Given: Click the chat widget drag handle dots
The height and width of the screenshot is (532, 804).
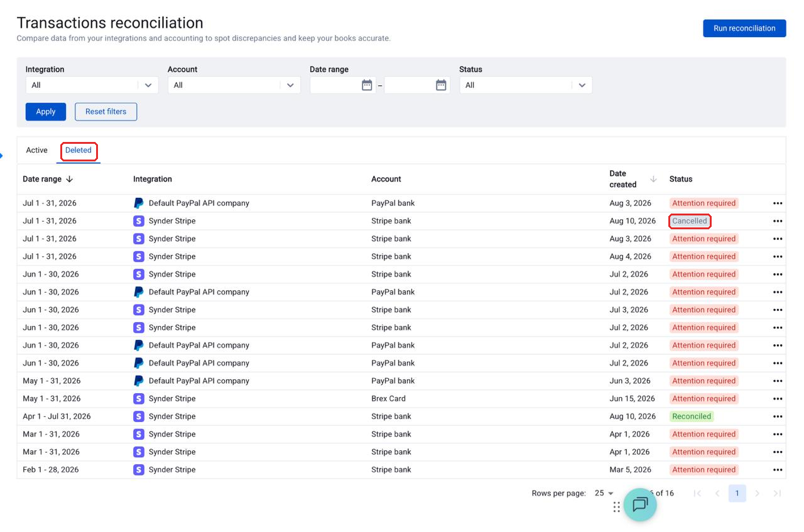Looking at the screenshot, I should 616,507.
